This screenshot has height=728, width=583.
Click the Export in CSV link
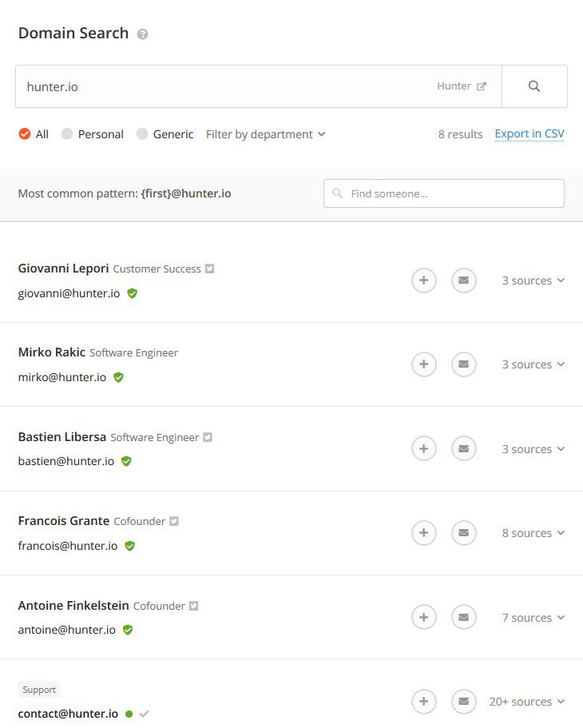point(529,134)
